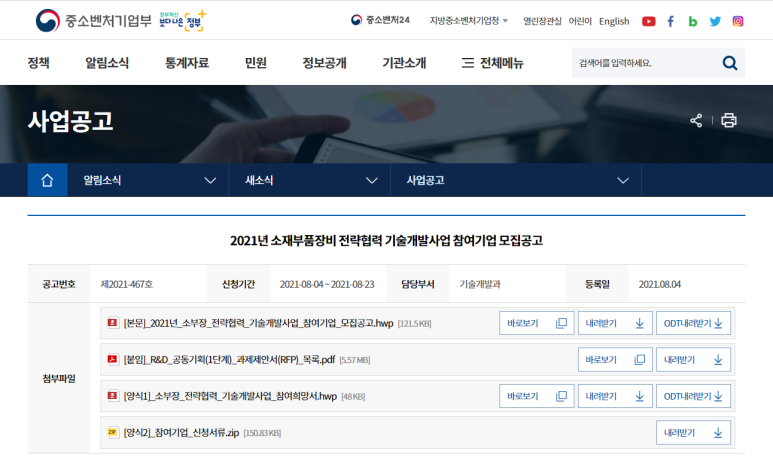The width and height of the screenshot is (773, 472).
Task: Click 내려받기 for [붙임] RFP 목록.pdf
Action: tap(693, 360)
